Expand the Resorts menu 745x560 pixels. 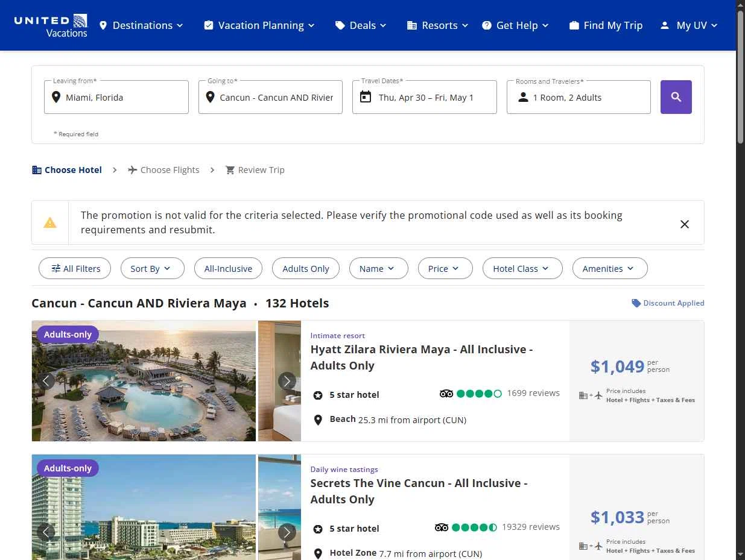(x=438, y=25)
